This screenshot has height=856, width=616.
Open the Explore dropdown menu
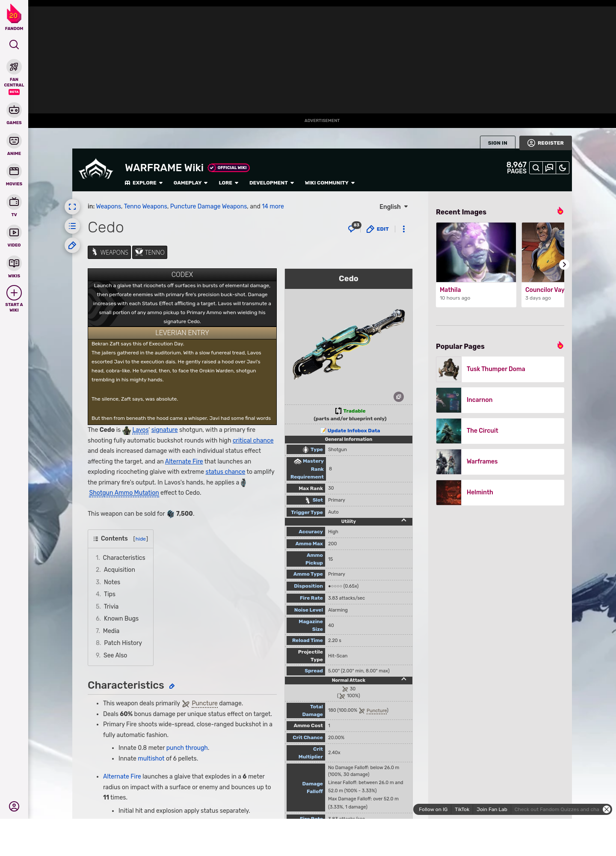click(x=144, y=183)
